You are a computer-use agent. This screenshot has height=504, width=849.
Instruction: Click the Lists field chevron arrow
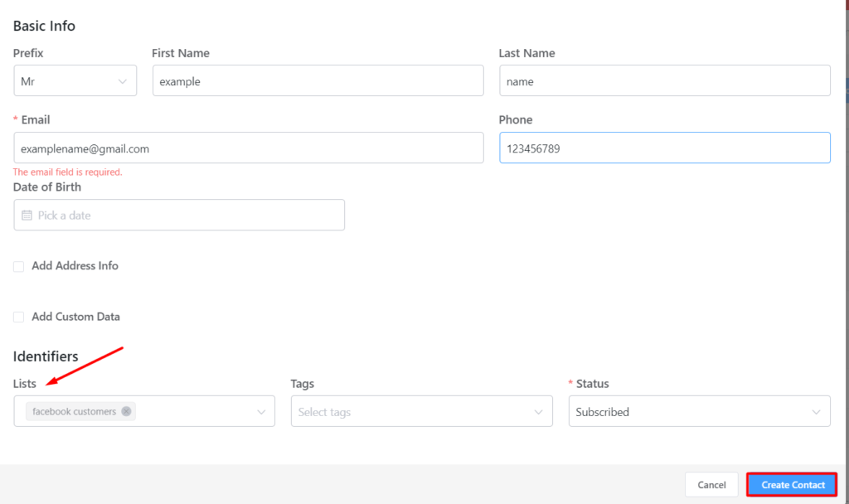click(x=261, y=412)
